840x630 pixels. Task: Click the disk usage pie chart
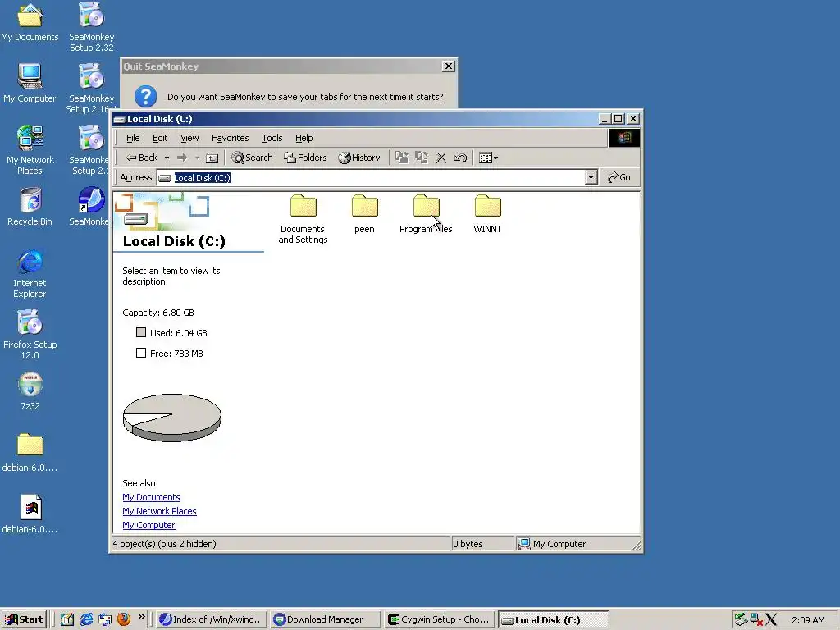pyautogui.click(x=172, y=418)
